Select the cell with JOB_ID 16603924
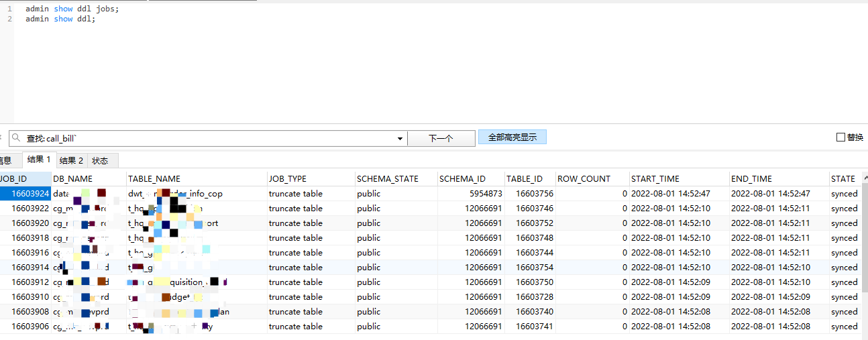868x340 pixels. pos(27,194)
